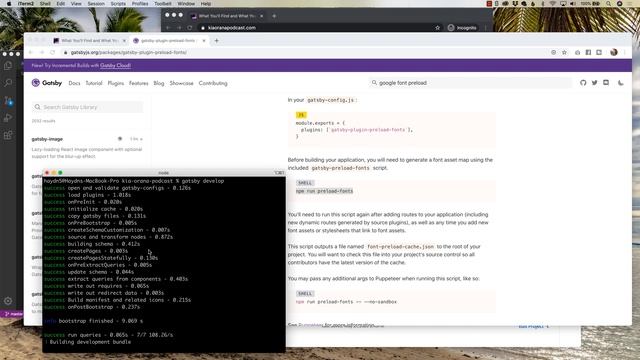Open the Profiles menu
This screenshot has height=360, width=640.
(x=140, y=4)
